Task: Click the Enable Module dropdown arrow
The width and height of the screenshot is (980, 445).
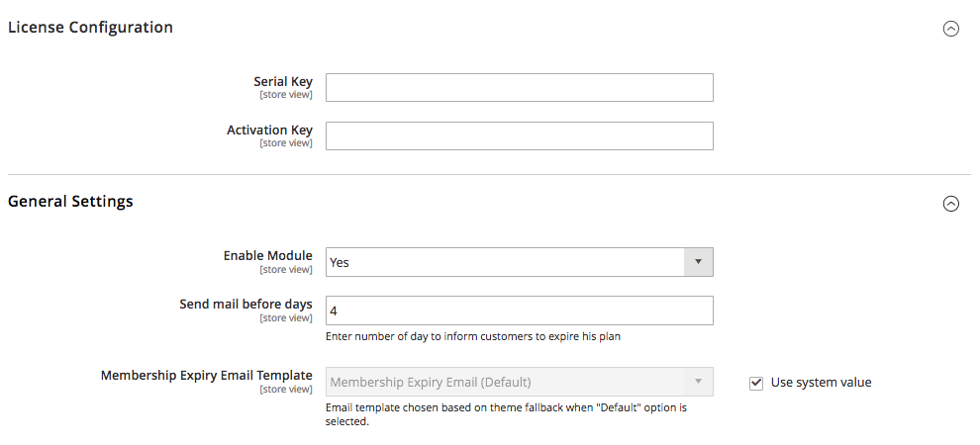Action: tap(698, 262)
